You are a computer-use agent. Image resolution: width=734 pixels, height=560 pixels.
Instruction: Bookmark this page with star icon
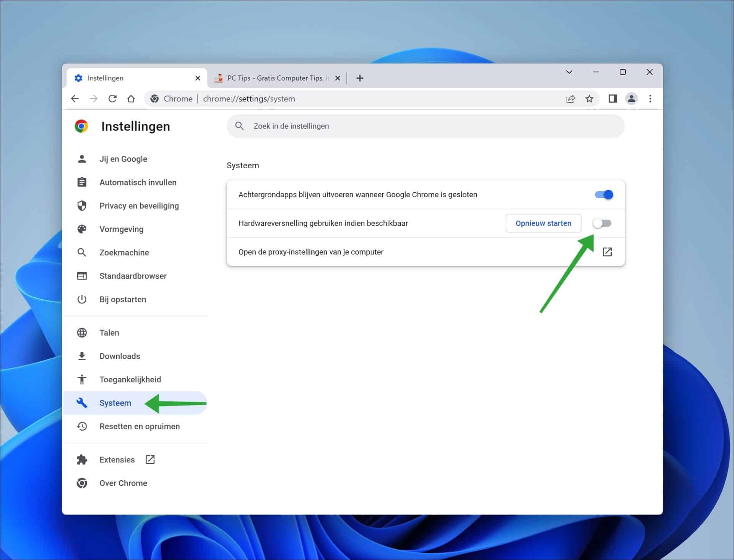coord(589,99)
